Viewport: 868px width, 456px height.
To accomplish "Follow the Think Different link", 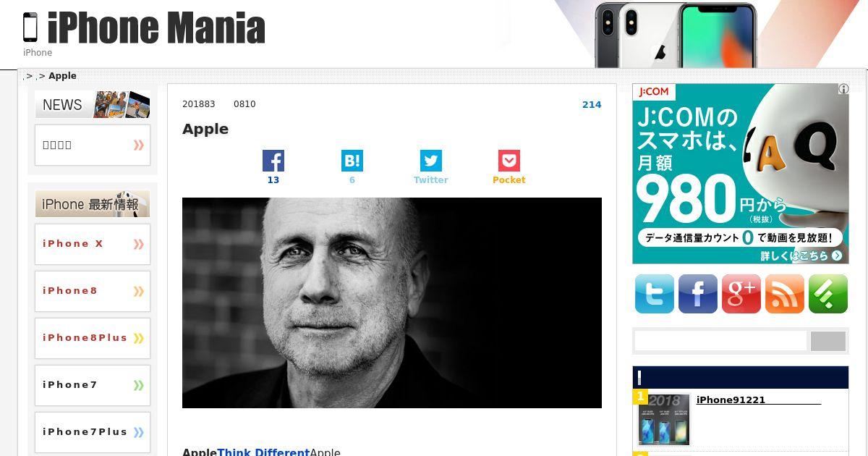I will (x=263, y=452).
